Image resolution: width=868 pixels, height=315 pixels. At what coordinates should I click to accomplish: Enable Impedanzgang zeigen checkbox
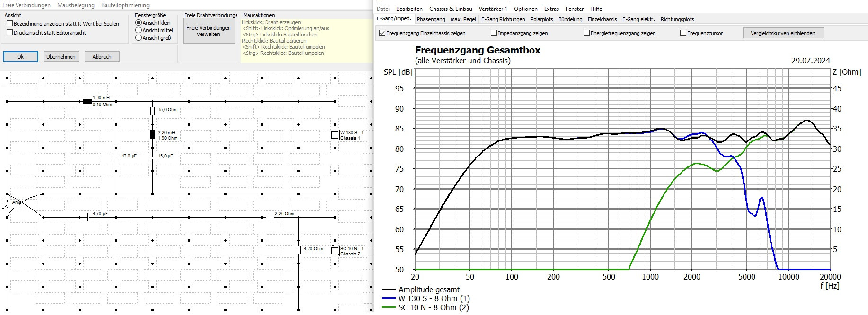[494, 33]
